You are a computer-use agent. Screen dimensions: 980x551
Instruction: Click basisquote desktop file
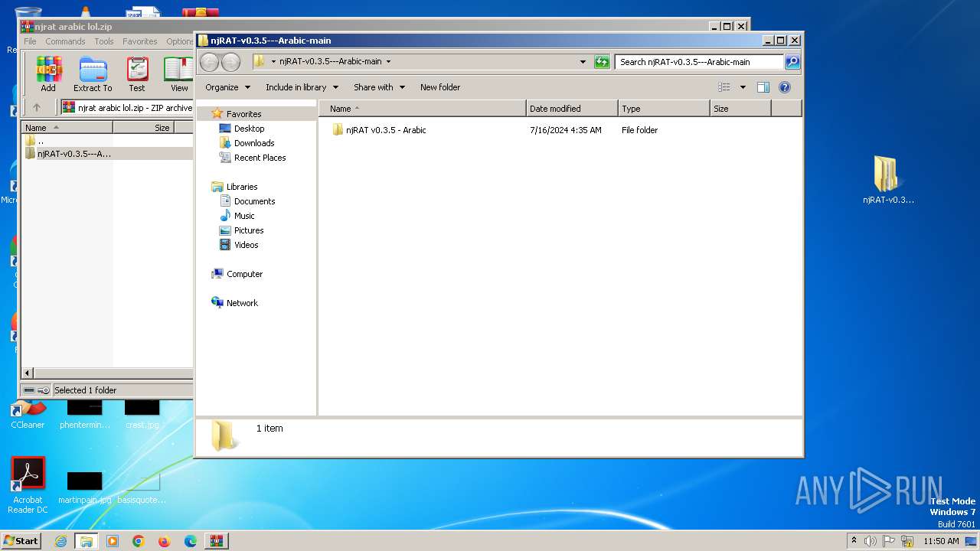click(x=141, y=488)
